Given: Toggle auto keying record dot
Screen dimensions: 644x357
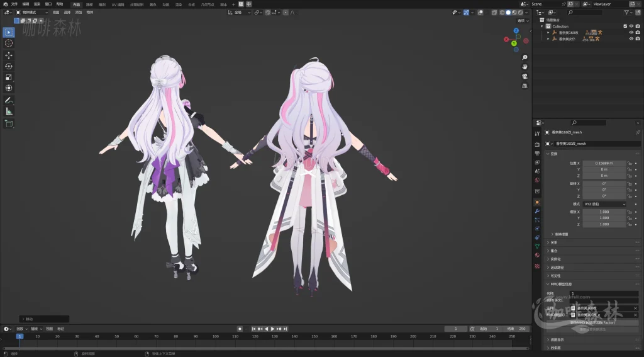Looking at the screenshot, I should pos(240,329).
